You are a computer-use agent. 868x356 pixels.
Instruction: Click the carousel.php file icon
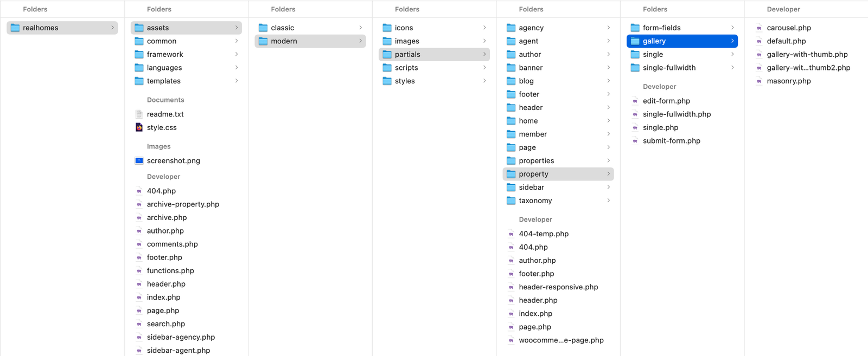(x=759, y=28)
